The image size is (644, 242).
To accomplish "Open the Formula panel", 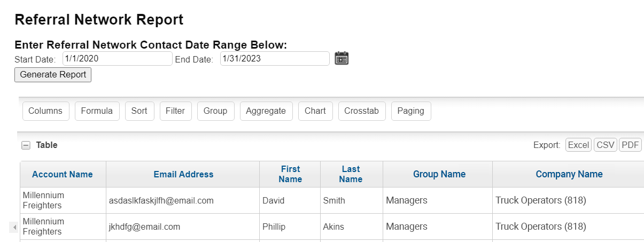I will click(x=97, y=111).
